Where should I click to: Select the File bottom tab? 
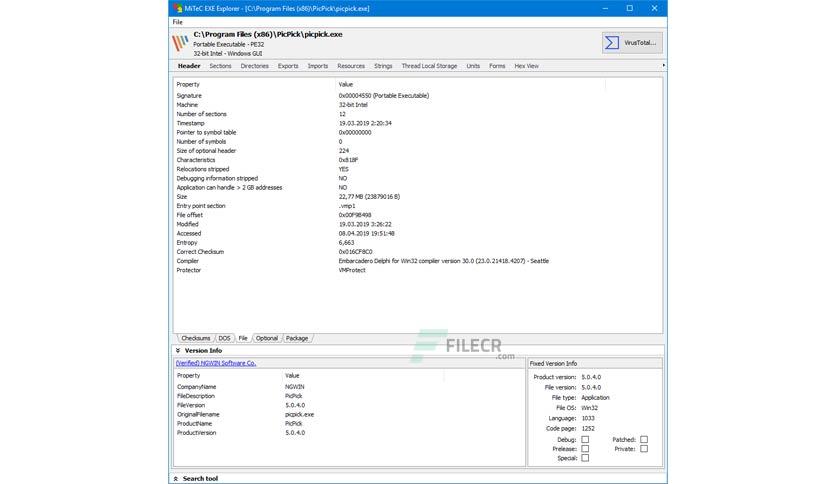pos(243,338)
